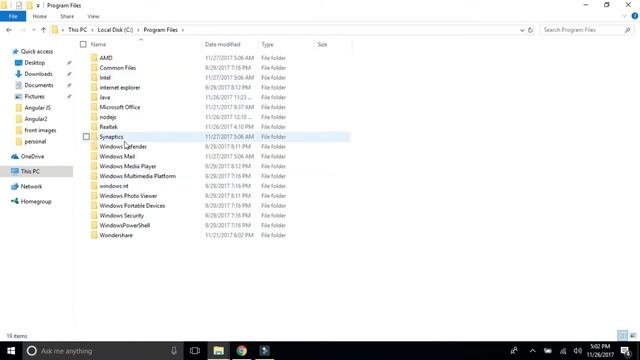This screenshot has height=360, width=640.
Task: Check the Synaptics row checkbox
Action: 86,137
